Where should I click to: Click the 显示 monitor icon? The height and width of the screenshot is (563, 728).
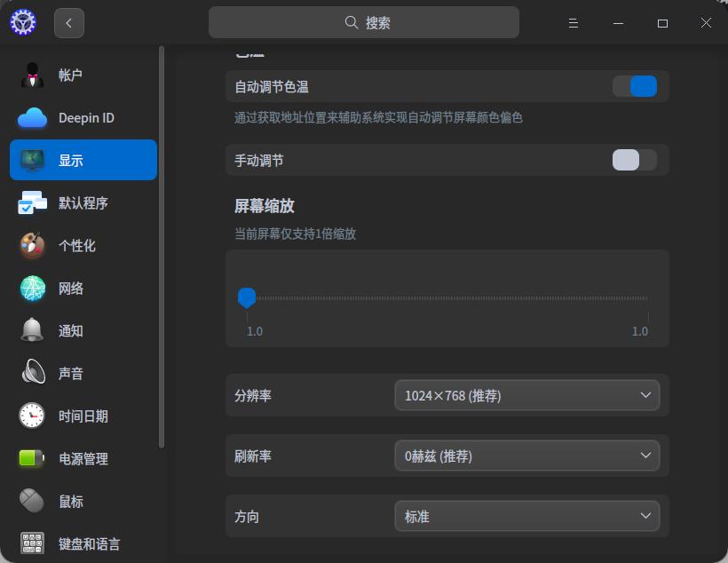tap(32, 160)
